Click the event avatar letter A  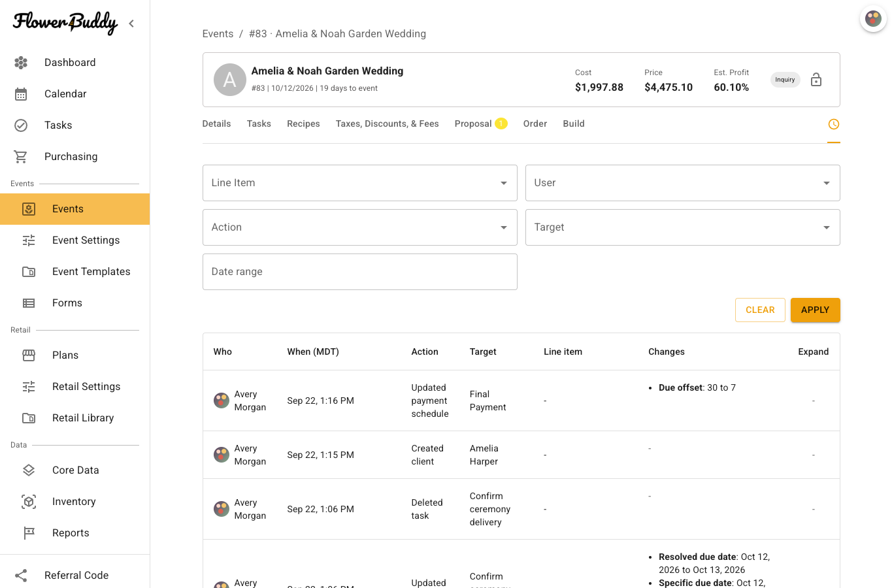pos(230,80)
